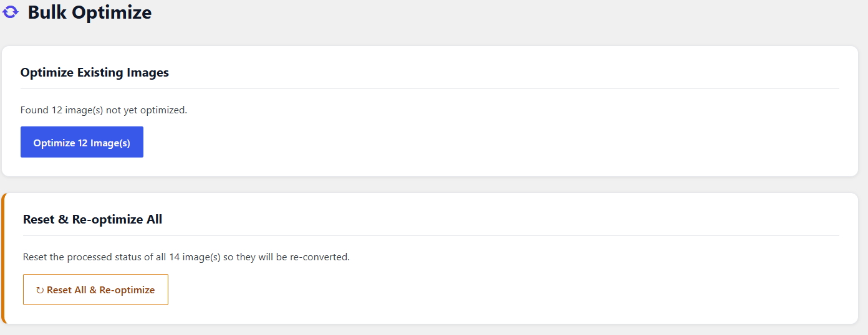Click the Optimize 12 Image(s) button

click(82, 142)
